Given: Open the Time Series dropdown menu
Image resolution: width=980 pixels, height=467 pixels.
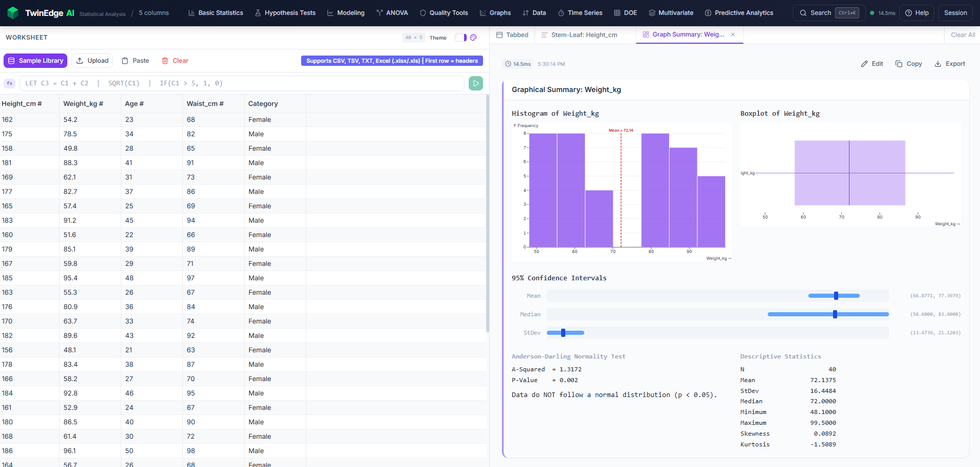Looking at the screenshot, I should (580, 13).
